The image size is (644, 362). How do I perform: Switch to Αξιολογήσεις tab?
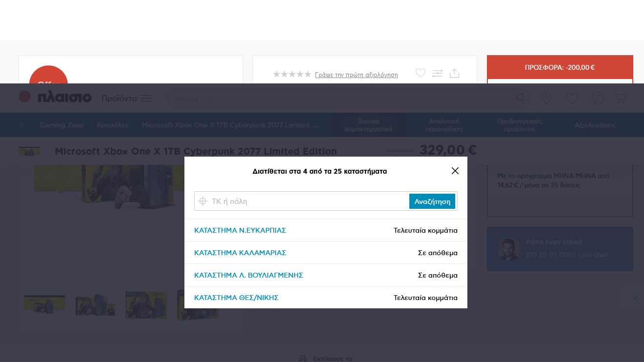(x=595, y=125)
